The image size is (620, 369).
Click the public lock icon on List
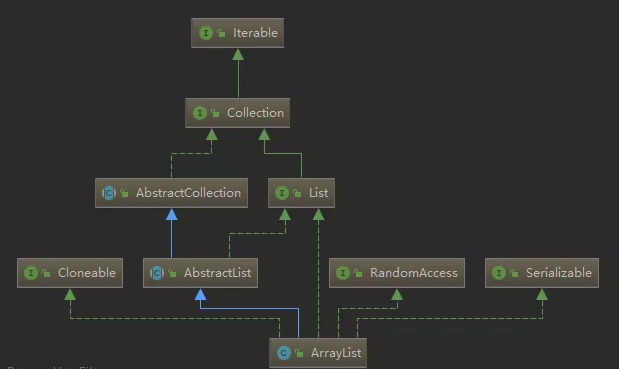(x=297, y=193)
